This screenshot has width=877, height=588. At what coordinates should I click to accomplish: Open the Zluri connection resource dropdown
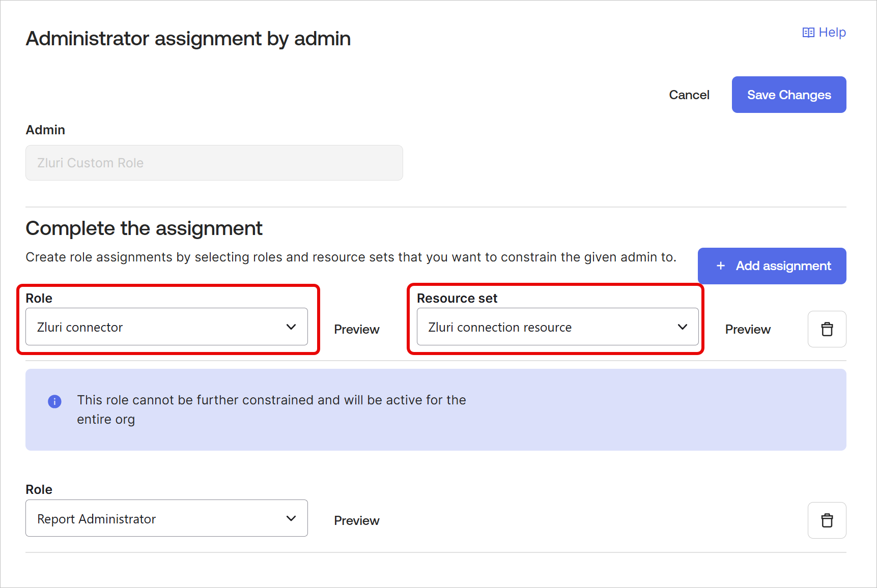click(557, 327)
